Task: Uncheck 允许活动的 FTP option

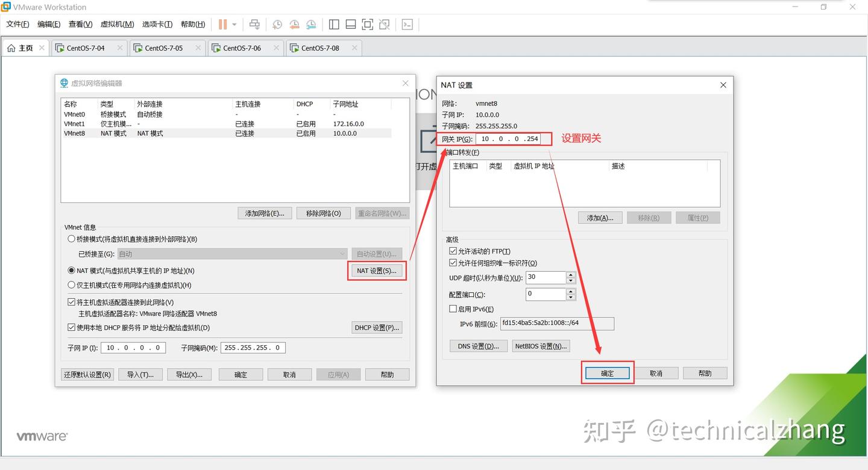Action: pyautogui.click(x=453, y=251)
